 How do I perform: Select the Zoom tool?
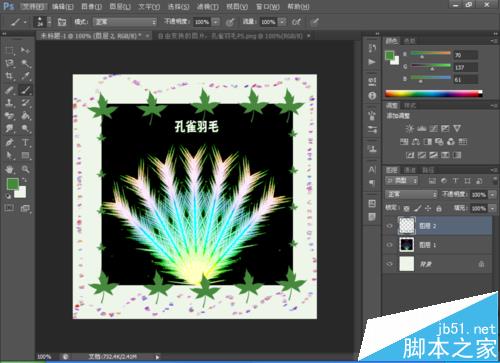[25, 169]
